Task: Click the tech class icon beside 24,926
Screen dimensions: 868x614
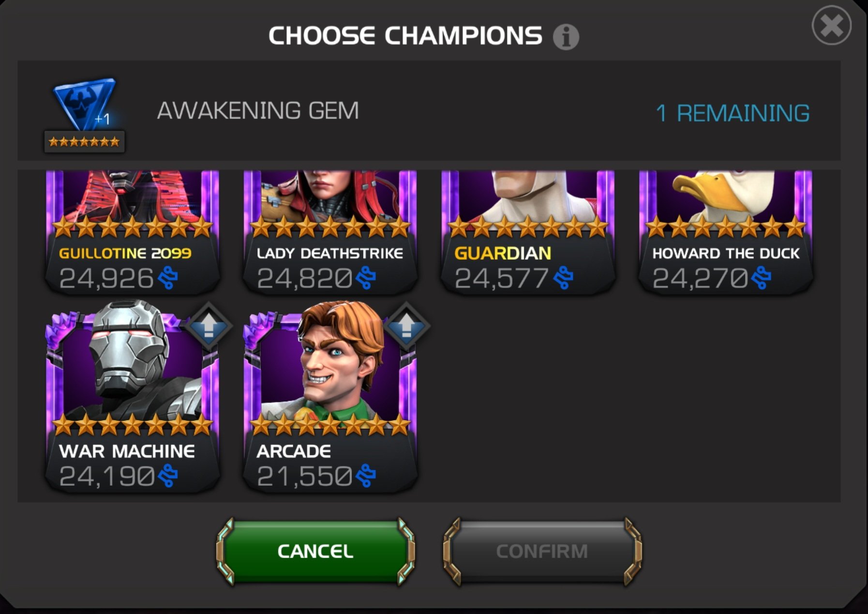Action: (x=167, y=278)
